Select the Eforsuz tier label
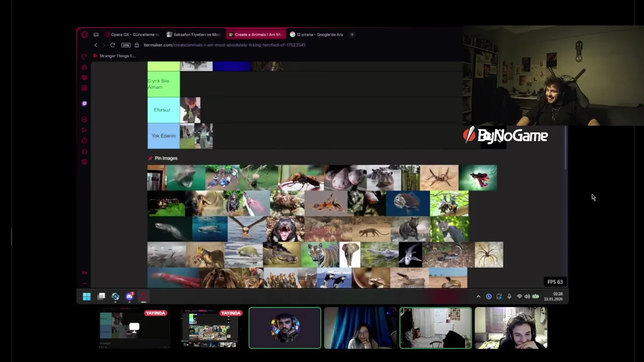 (x=164, y=110)
